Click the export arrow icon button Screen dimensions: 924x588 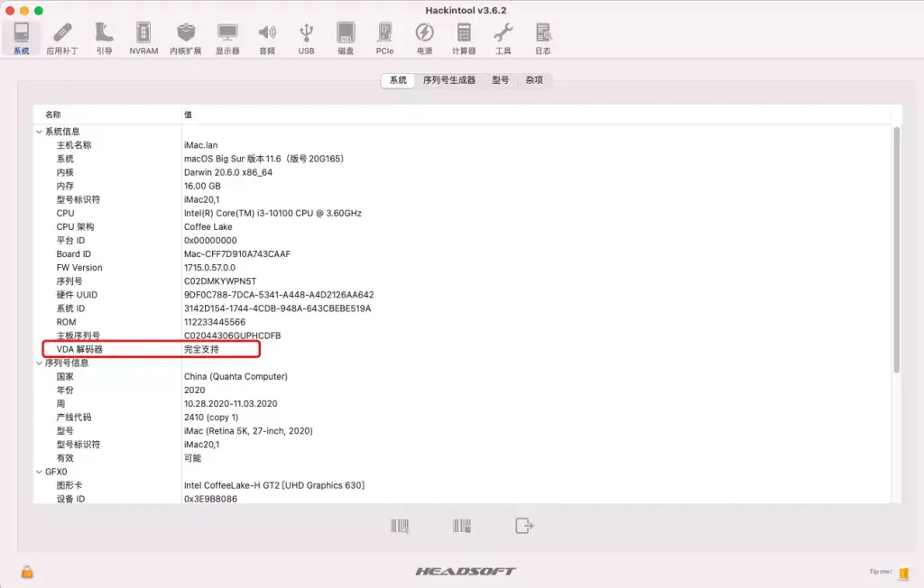click(x=524, y=526)
